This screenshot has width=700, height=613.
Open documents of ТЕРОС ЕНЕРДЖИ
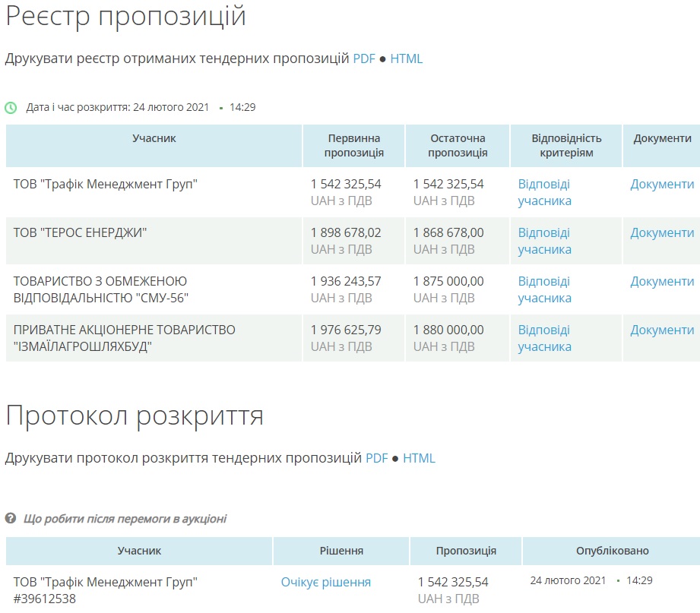[x=662, y=232]
